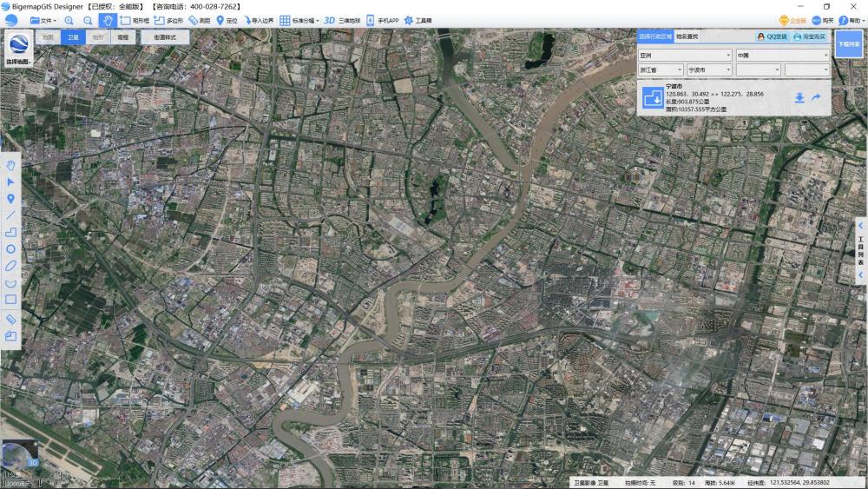
Task: Select the placemark pin tool in left sidebar
Action: (x=10, y=199)
